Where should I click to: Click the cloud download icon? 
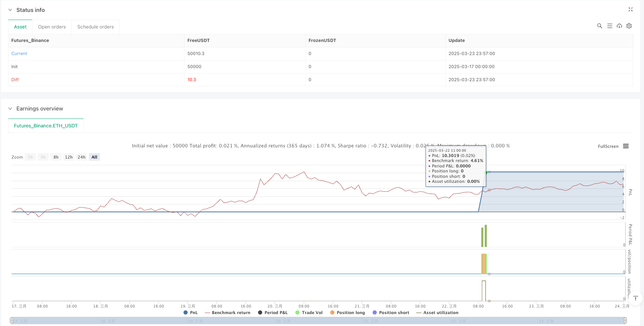(619, 26)
